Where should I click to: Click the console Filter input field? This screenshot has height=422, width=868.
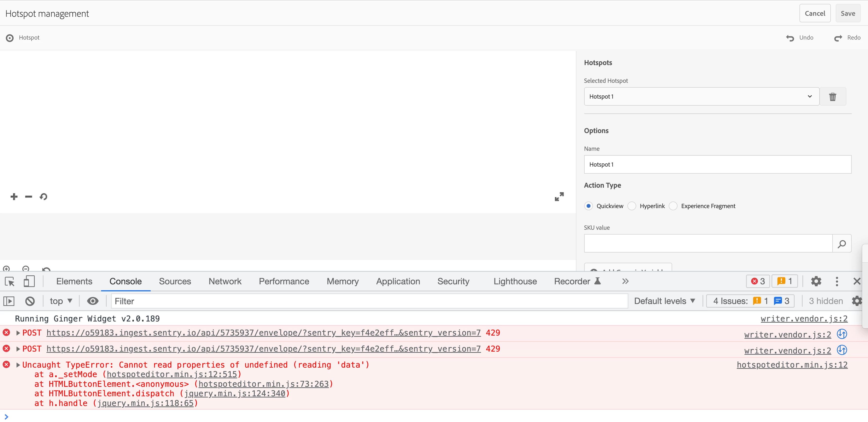pyautogui.click(x=369, y=301)
